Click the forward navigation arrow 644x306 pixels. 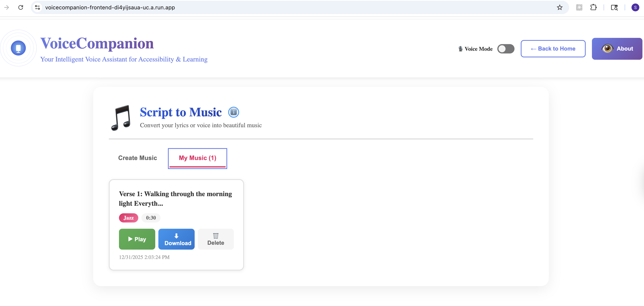pyautogui.click(x=7, y=7)
